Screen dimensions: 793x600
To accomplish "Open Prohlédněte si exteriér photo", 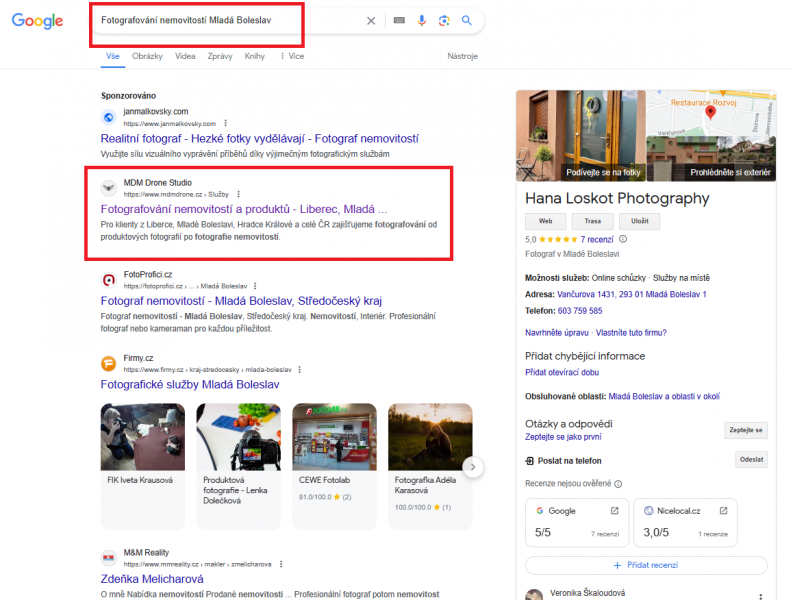I will [712, 158].
